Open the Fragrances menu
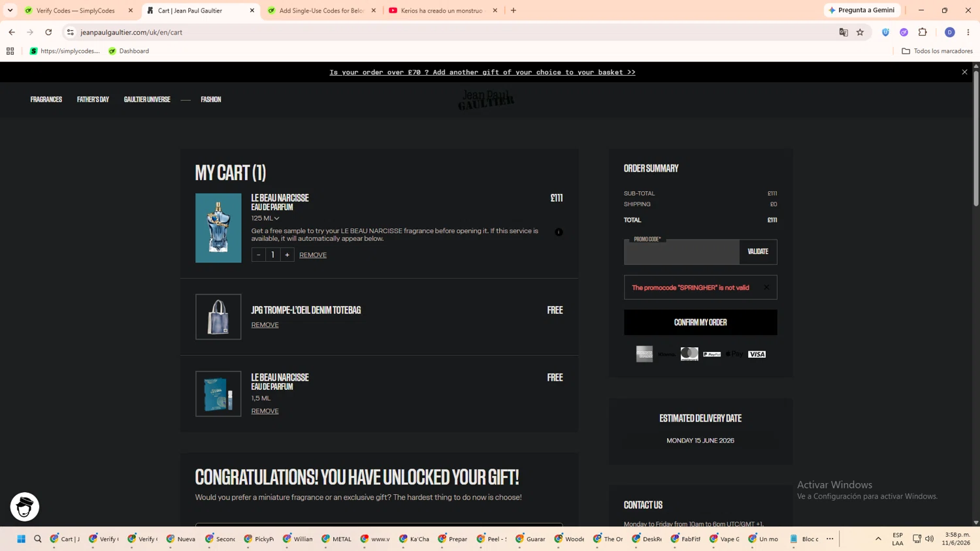 (46, 99)
